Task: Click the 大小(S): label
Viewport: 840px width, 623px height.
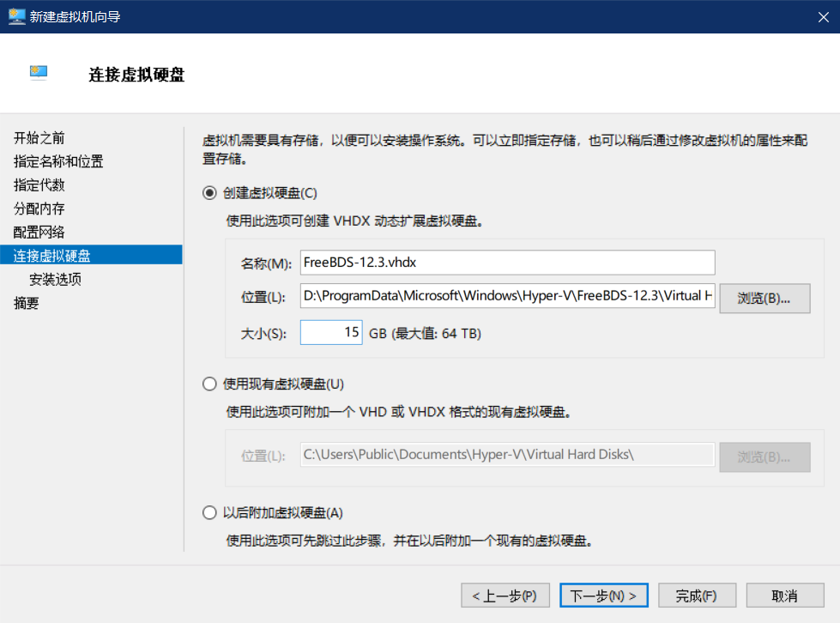Action: (x=263, y=334)
